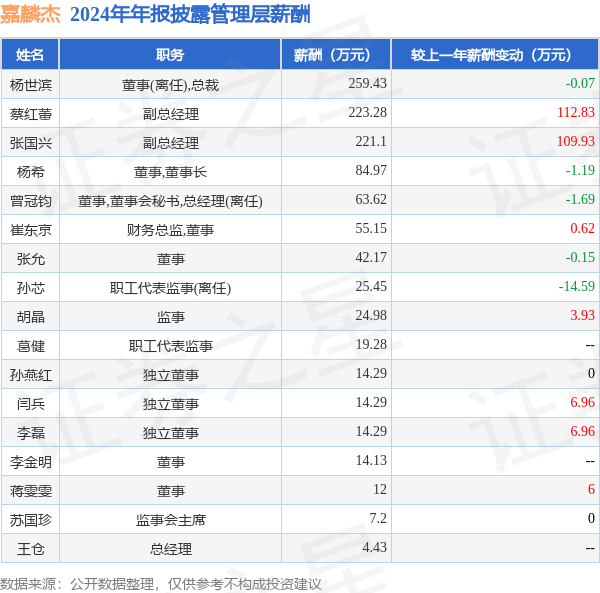Select the name 张允
The image size is (600, 593).
coord(31,259)
